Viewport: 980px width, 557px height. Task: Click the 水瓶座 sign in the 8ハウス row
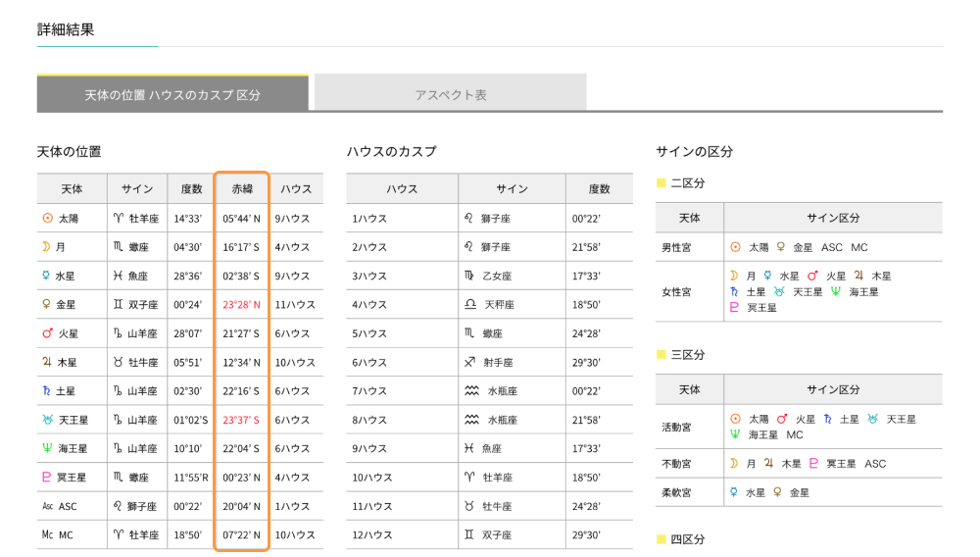[503, 420]
